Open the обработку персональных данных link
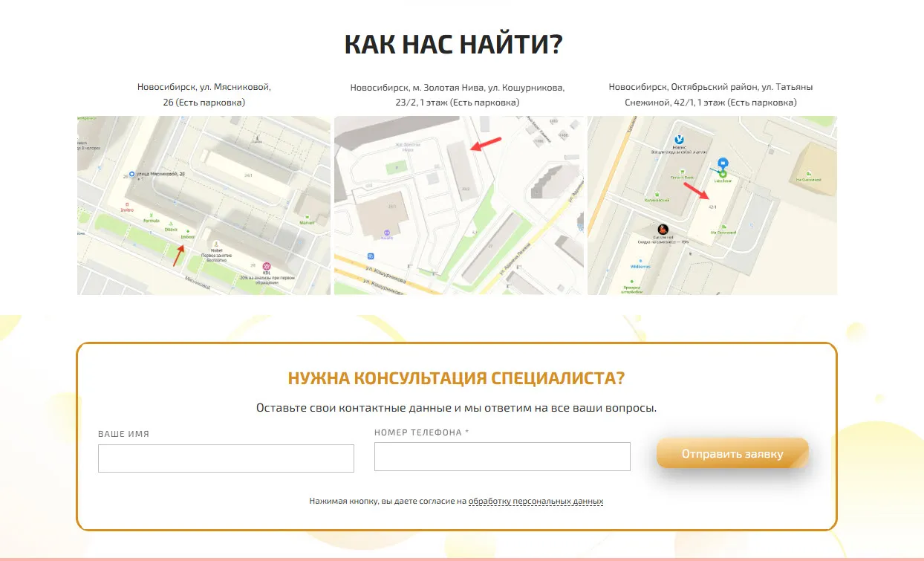Screen dimensions: 924x561 click(536, 502)
